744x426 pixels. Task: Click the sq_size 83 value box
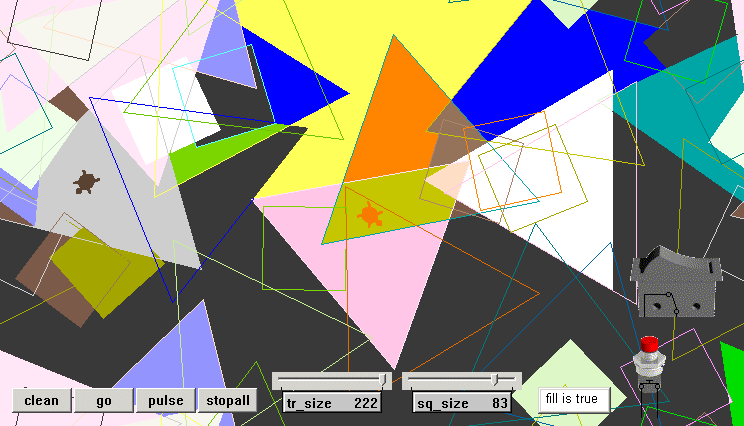point(462,403)
